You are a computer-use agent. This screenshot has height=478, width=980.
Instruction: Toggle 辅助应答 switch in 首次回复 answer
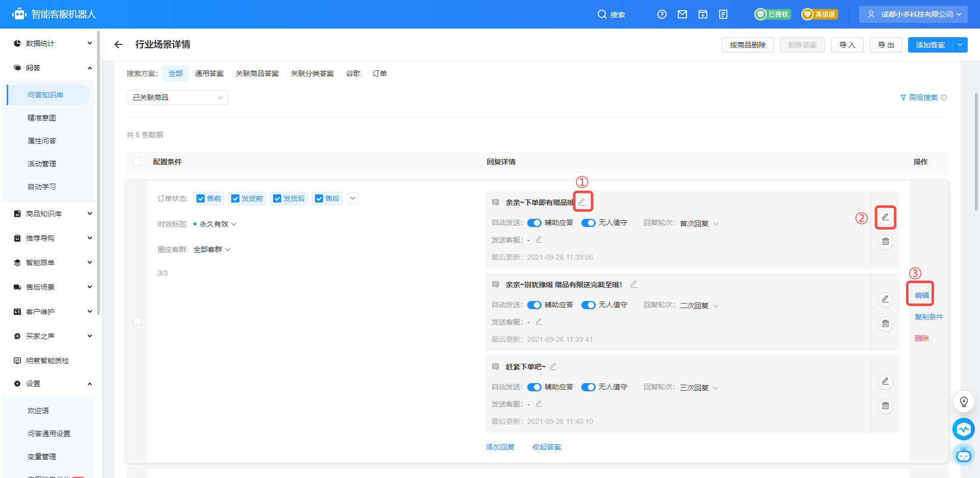534,223
